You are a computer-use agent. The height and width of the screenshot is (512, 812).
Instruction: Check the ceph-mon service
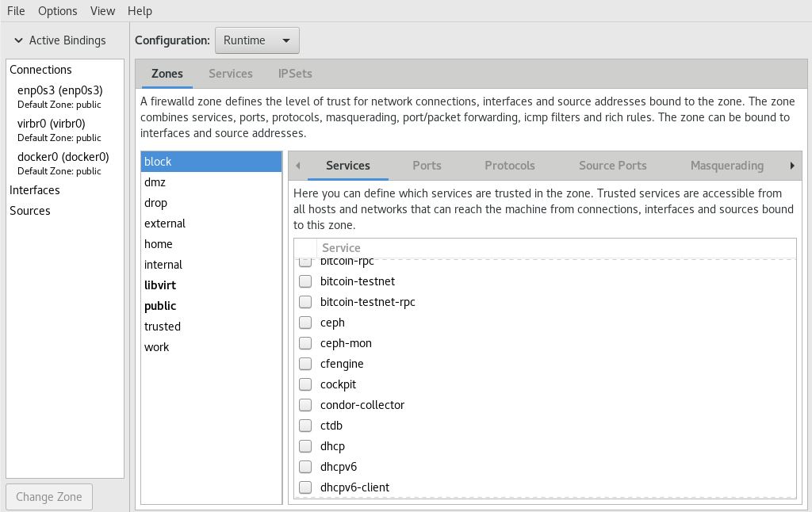305,343
